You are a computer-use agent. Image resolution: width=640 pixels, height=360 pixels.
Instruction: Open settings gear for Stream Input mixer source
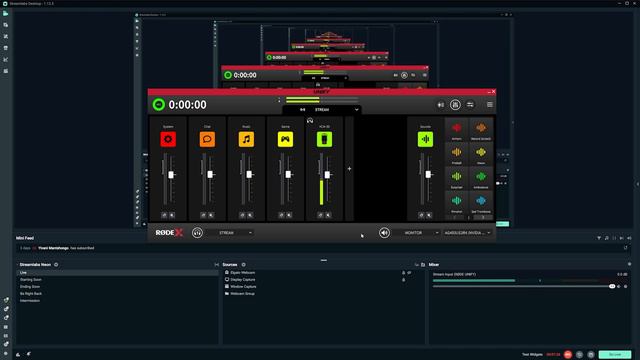(x=626, y=287)
